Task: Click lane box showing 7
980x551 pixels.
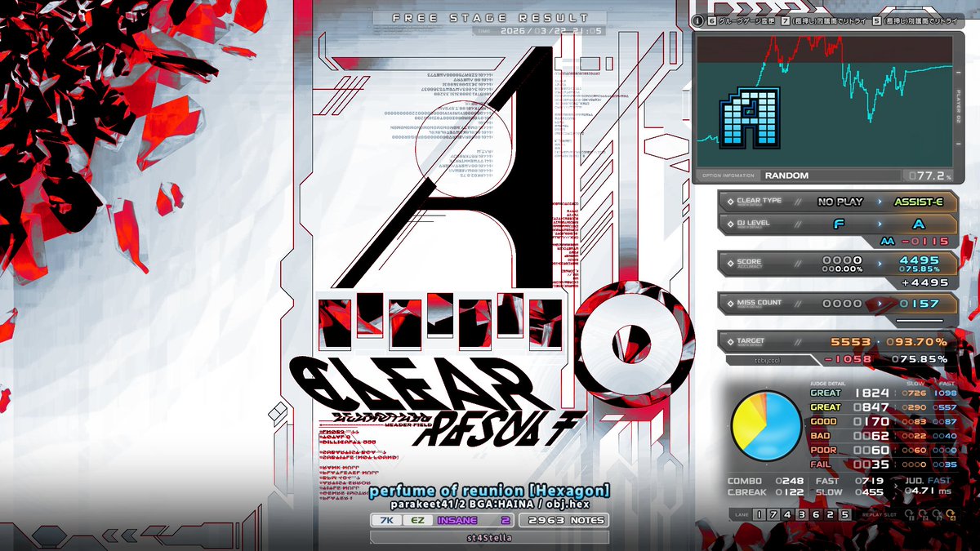Action: click(x=773, y=514)
